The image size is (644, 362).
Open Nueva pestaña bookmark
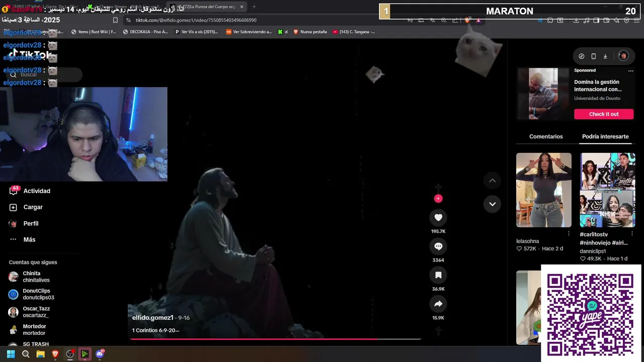click(x=310, y=32)
